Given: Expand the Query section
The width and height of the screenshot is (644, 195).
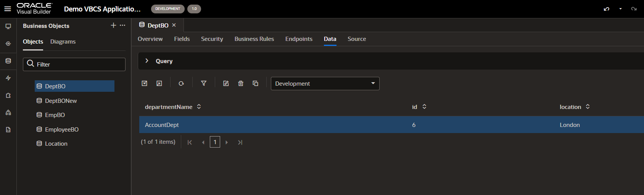Looking at the screenshot, I should [x=147, y=61].
